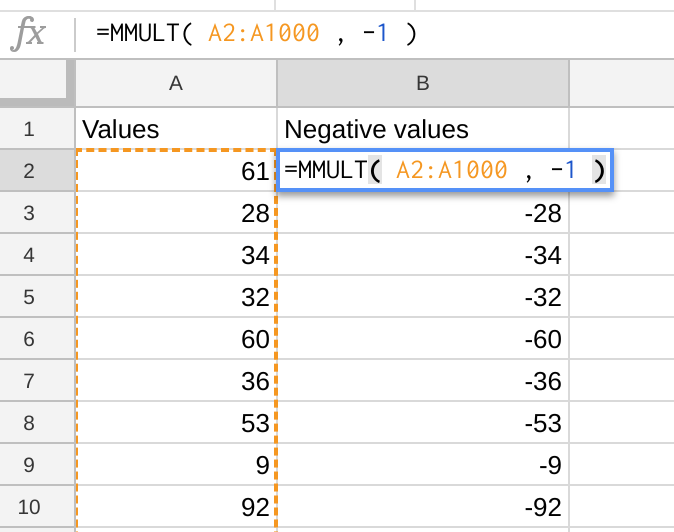
Task: Click the MMULT formula editing cell B2
Action: (445, 170)
